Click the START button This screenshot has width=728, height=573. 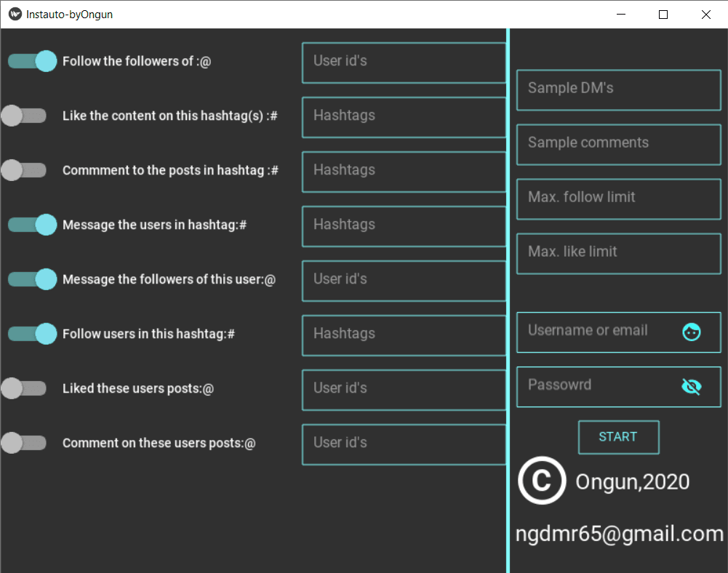[618, 437]
